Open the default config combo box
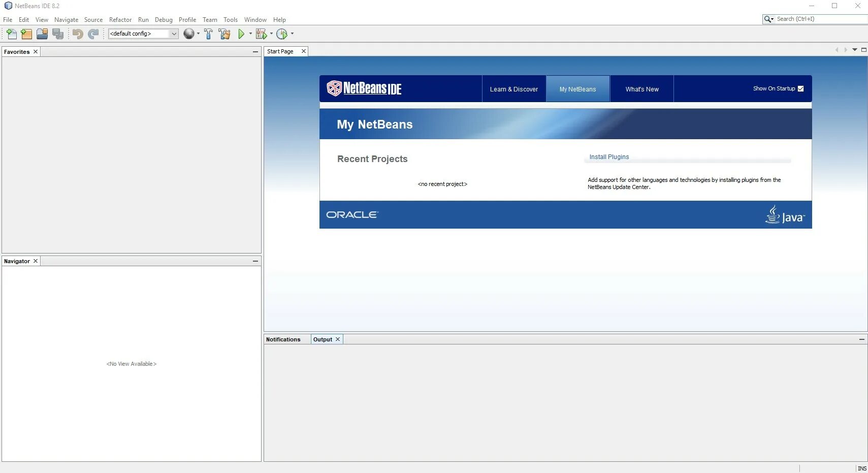 click(x=143, y=34)
